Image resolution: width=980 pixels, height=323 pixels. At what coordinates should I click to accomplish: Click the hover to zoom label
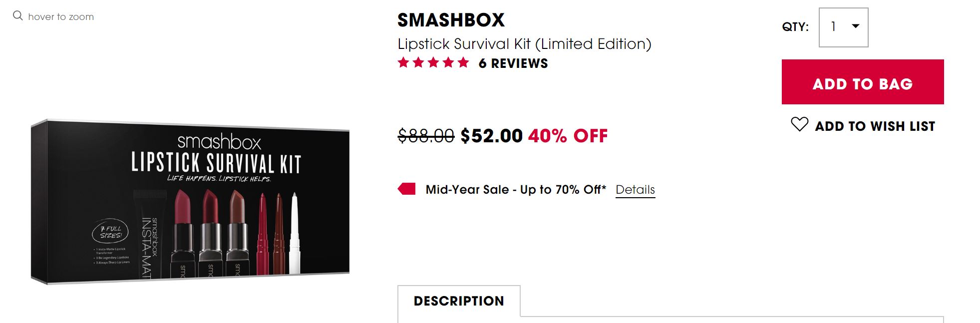click(61, 16)
